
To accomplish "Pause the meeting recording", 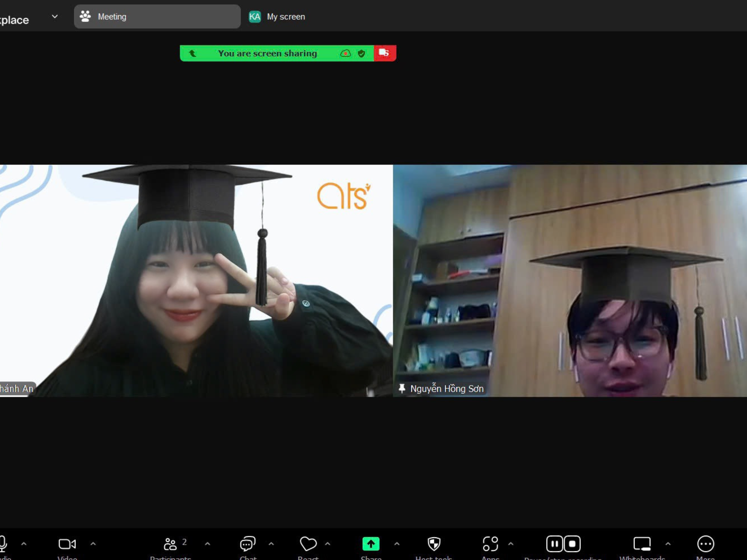I will 554,544.
